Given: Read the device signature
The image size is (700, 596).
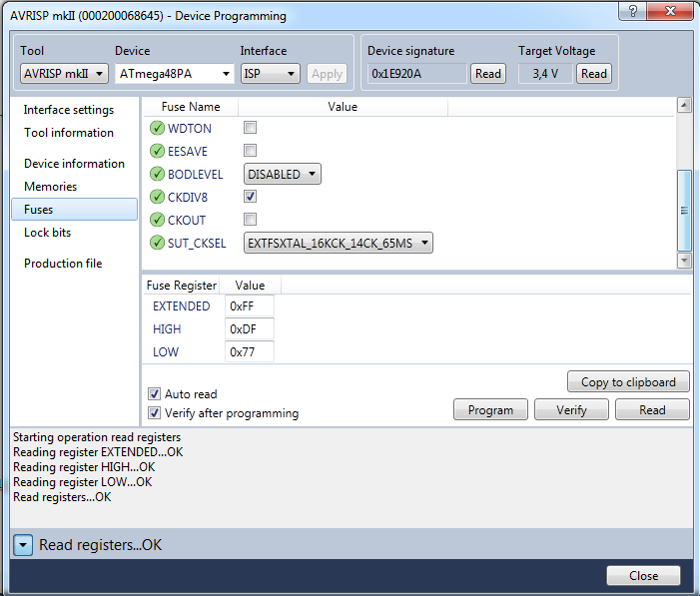Looking at the screenshot, I should pyautogui.click(x=488, y=74).
